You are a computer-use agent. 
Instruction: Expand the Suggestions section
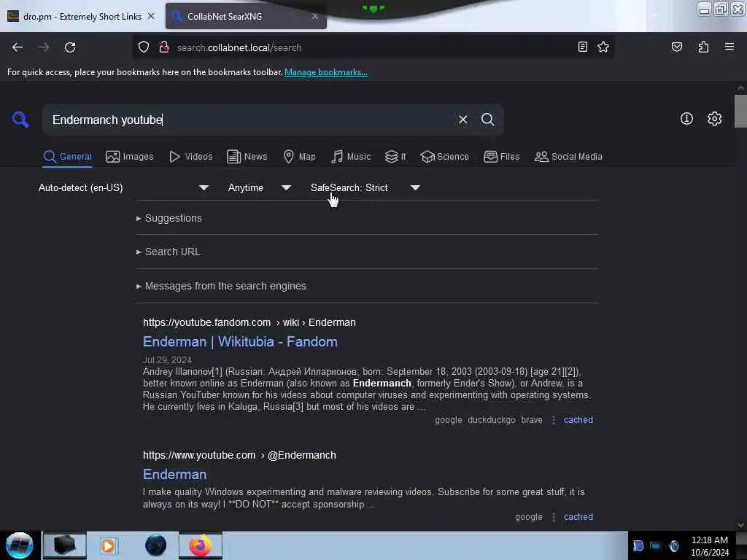click(169, 218)
